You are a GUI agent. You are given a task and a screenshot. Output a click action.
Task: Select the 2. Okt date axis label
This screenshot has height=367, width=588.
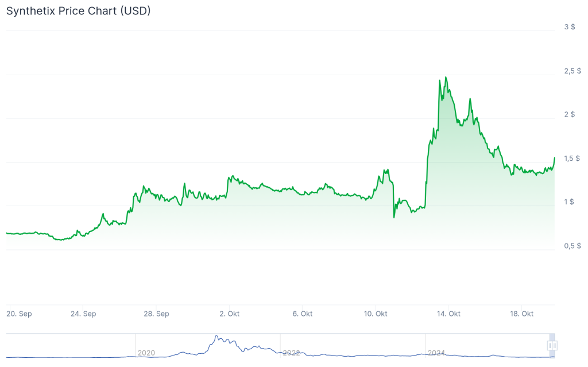coord(229,314)
